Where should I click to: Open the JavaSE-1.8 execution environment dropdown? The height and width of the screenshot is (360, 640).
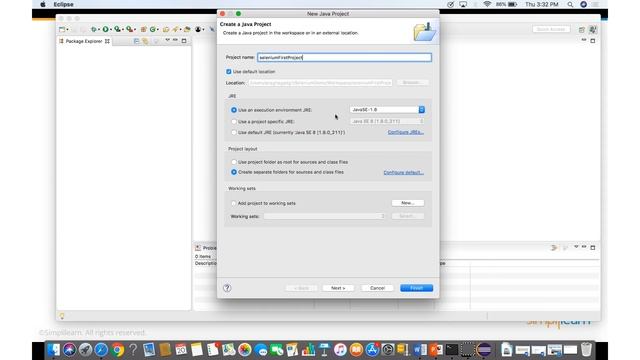(x=387, y=110)
